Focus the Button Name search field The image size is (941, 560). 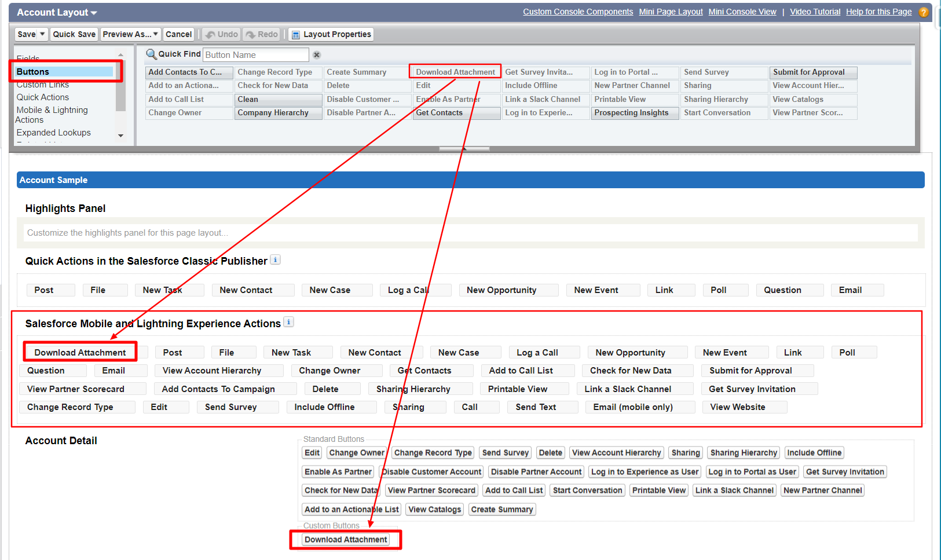tap(256, 55)
